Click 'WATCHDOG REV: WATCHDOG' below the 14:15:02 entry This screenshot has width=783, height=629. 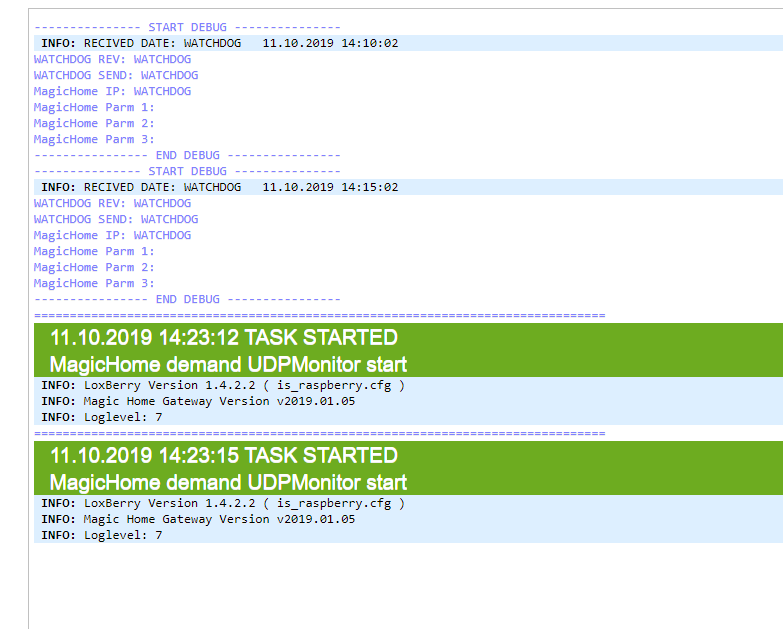[x=112, y=203]
